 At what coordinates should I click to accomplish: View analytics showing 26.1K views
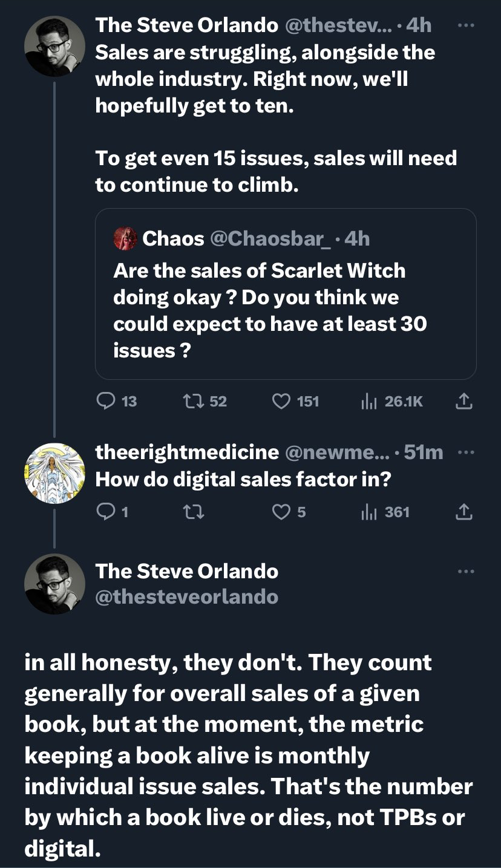369,400
